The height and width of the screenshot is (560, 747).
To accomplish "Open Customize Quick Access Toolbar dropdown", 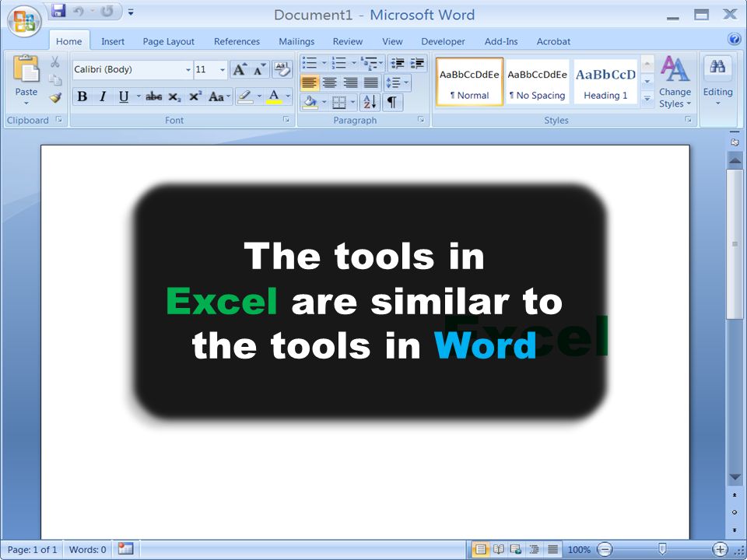I will pos(131,12).
